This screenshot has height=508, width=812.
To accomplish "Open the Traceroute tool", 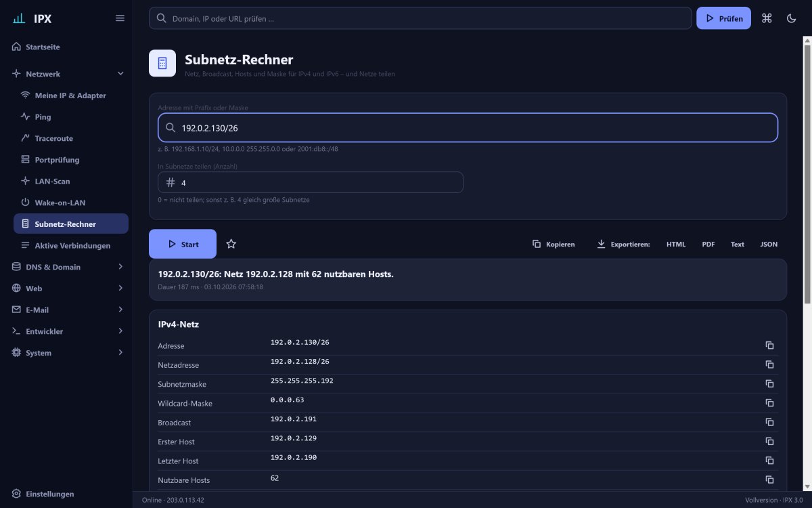I will (x=71, y=138).
